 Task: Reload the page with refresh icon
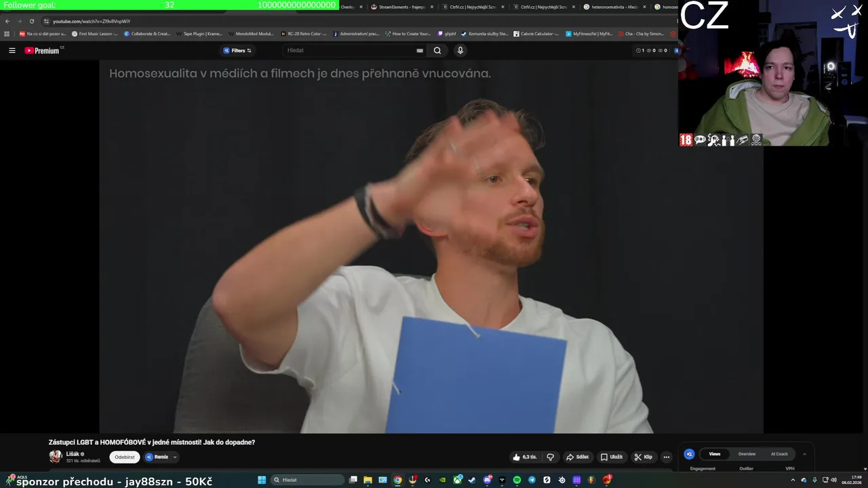pos(31,21)
